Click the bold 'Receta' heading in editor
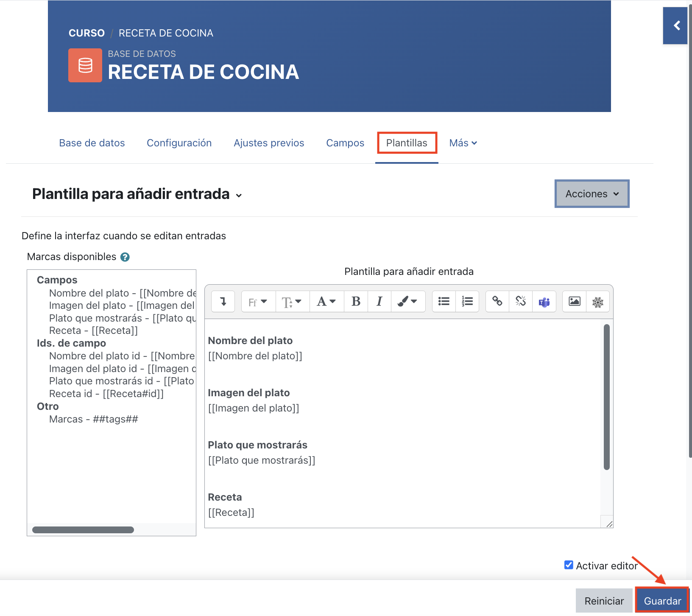The image size is (692, 616). click(225, 497)
